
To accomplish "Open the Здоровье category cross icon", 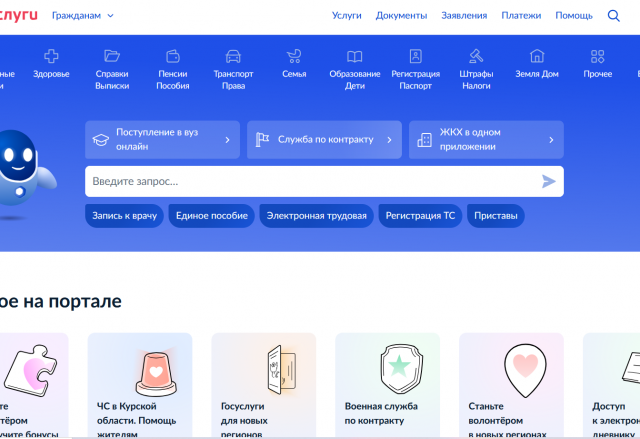I will tap(51, 56).
